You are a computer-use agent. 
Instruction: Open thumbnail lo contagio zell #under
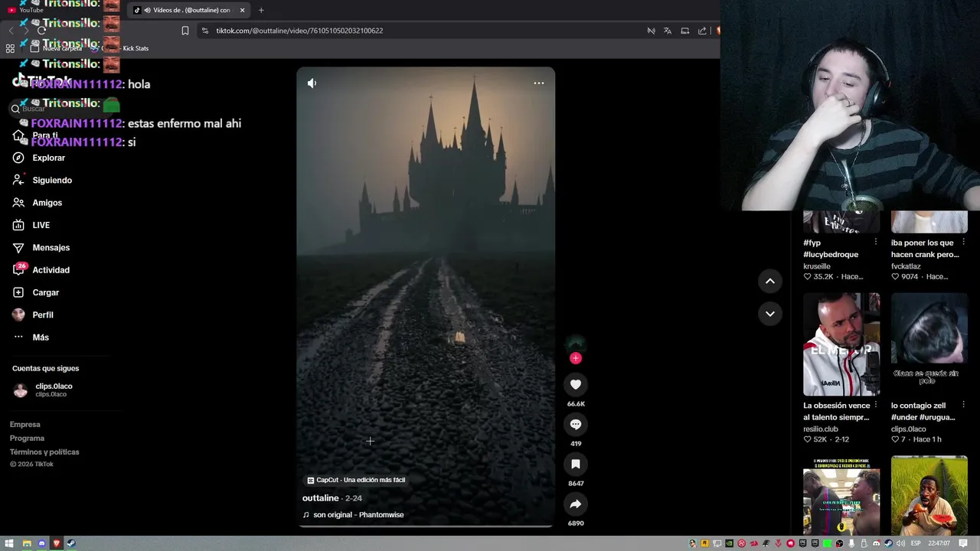929,344
